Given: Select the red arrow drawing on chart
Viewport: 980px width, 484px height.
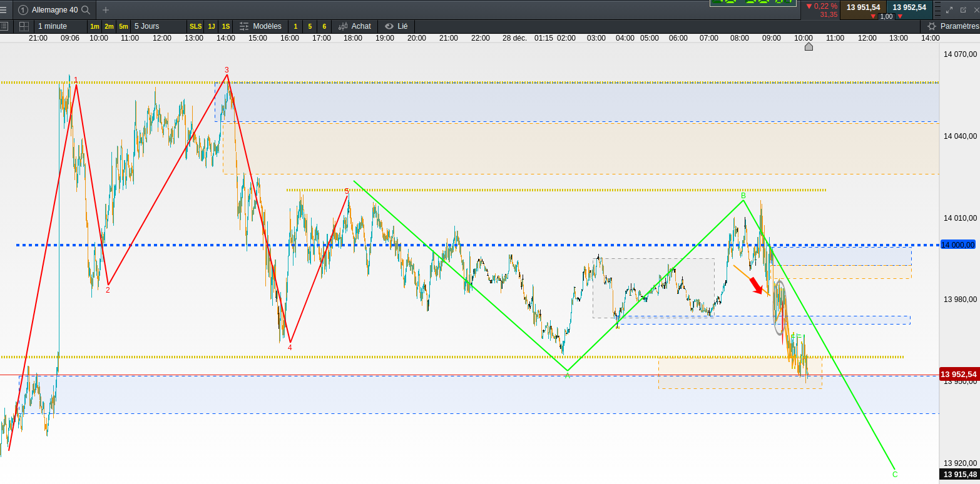Looking at the screenshot, I should [x=756, y=285].
